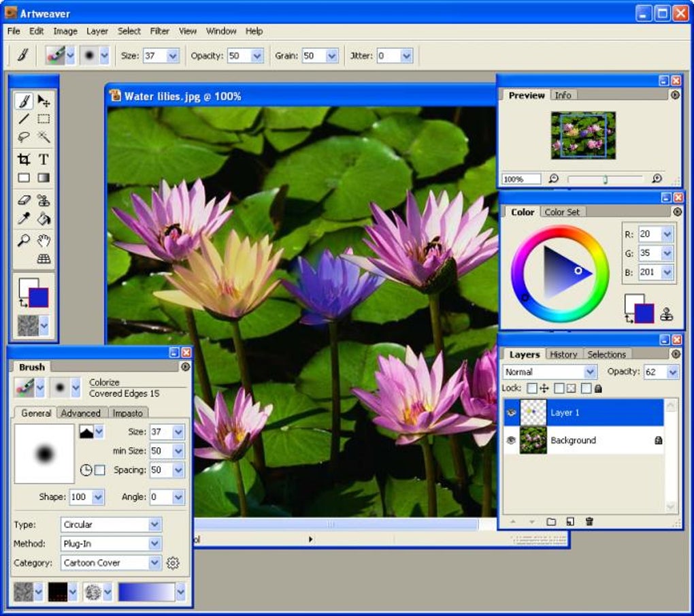This screenshot has height=616, width=694.
Task: Click the blue foreground color swatch in toolbox
Action: [39, 297]
